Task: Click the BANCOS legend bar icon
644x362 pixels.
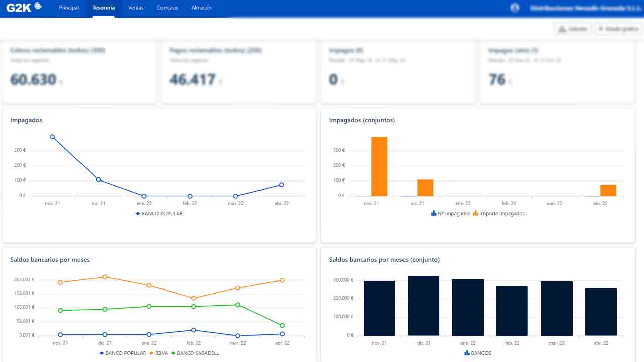Action: 467,353
